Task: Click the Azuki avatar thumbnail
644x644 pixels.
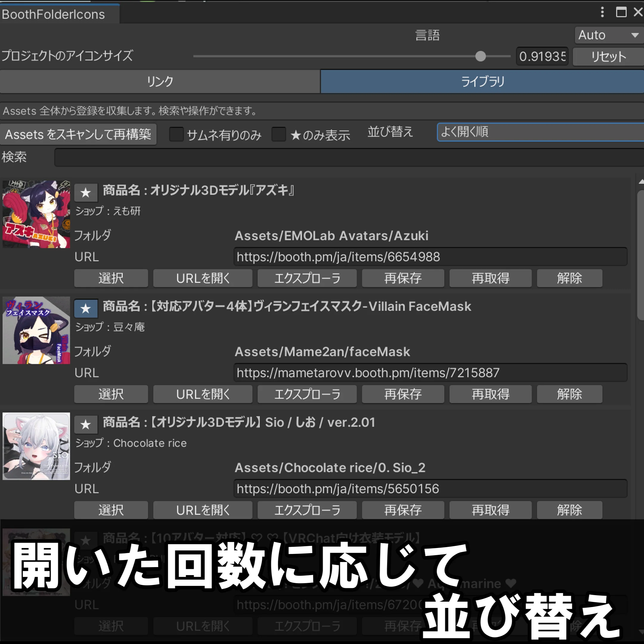Action: click(36, 215)
